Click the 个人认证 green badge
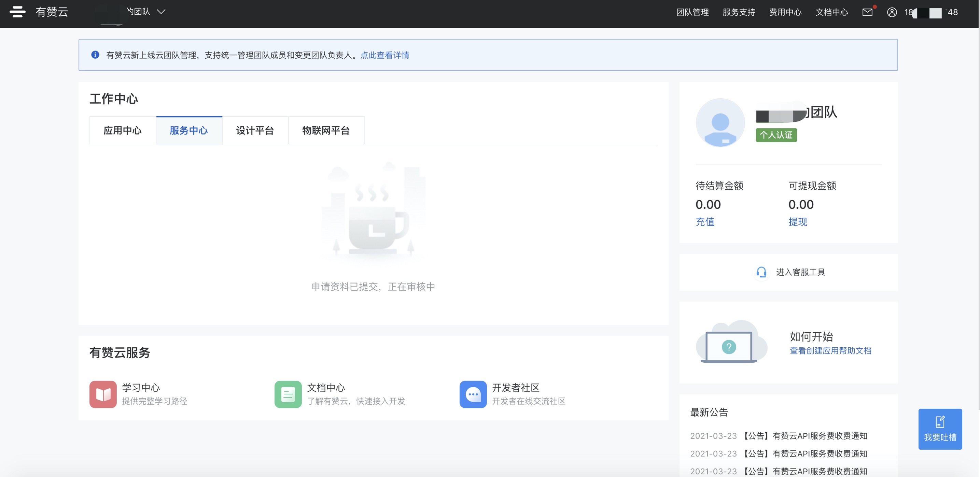Viewport: 980px width, 477px height. point(776,135)
